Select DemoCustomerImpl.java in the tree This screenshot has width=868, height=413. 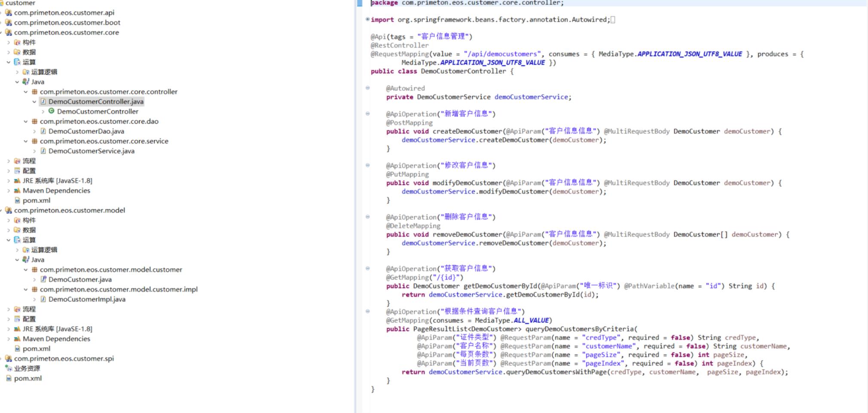click(87, 299)
